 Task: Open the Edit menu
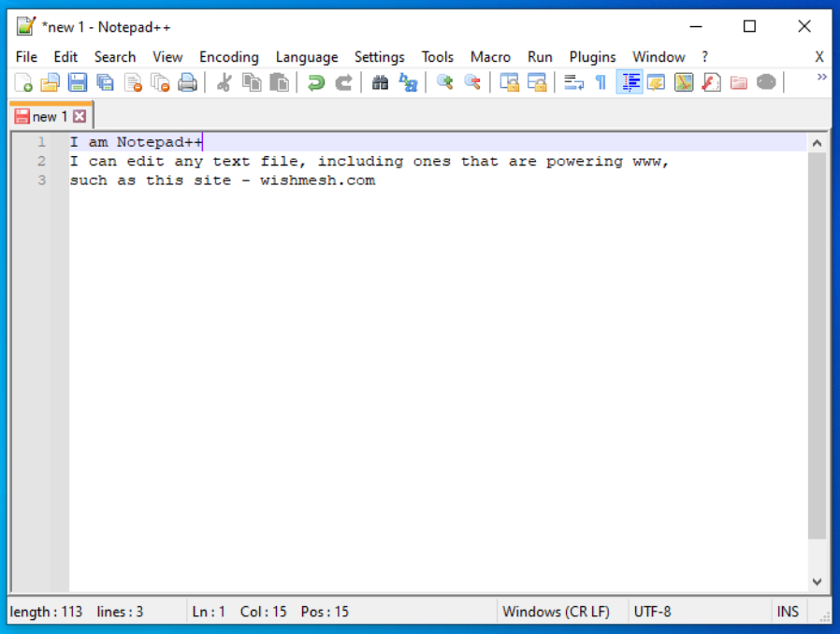coord(65,57)
